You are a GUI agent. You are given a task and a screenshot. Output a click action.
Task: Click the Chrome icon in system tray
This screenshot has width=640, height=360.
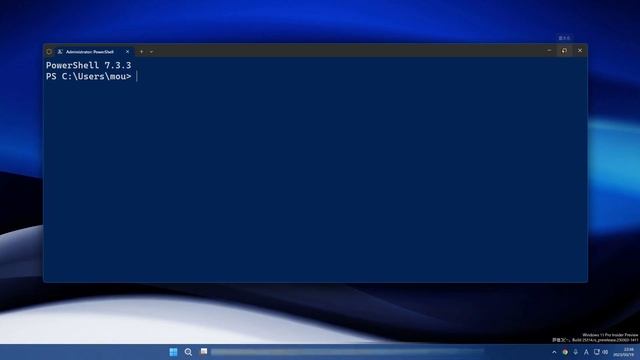click(565, 352)
